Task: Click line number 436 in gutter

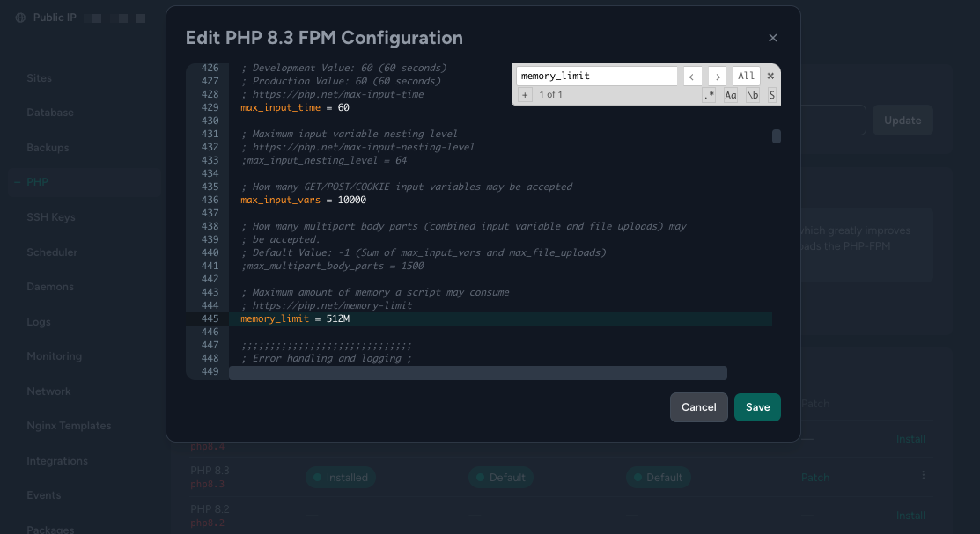Action: [x=210, y=200]
